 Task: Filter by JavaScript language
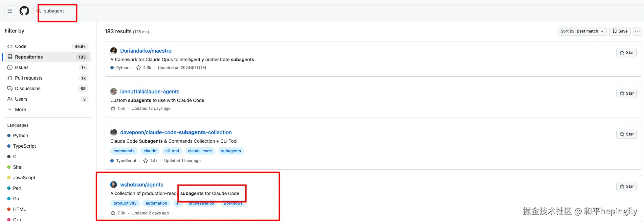click(x=21, y=178)
